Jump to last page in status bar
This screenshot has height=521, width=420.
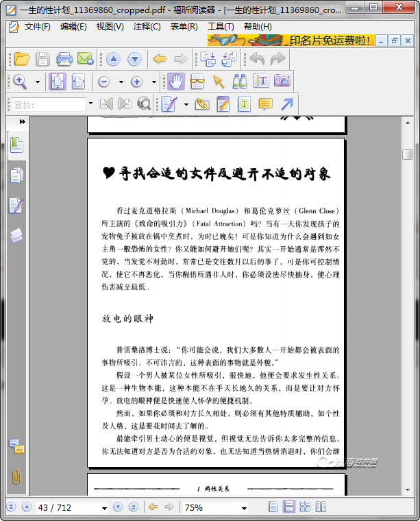tap(134, 507)
